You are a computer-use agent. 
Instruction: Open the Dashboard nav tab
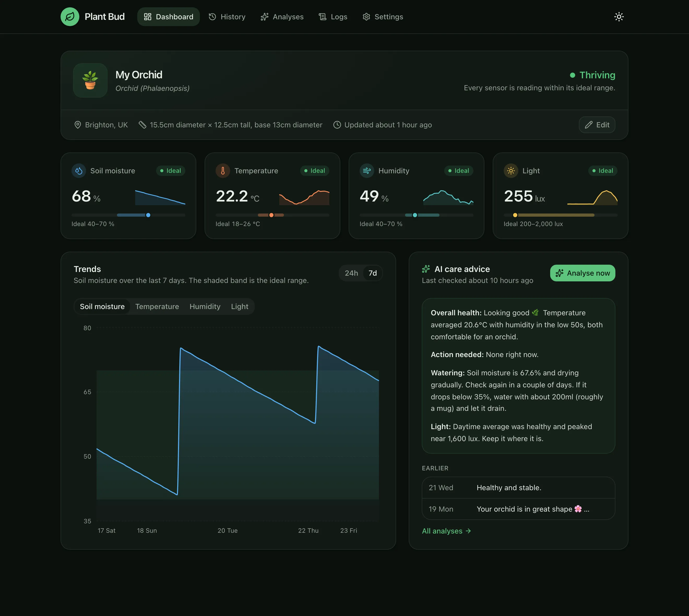(168, 17)
